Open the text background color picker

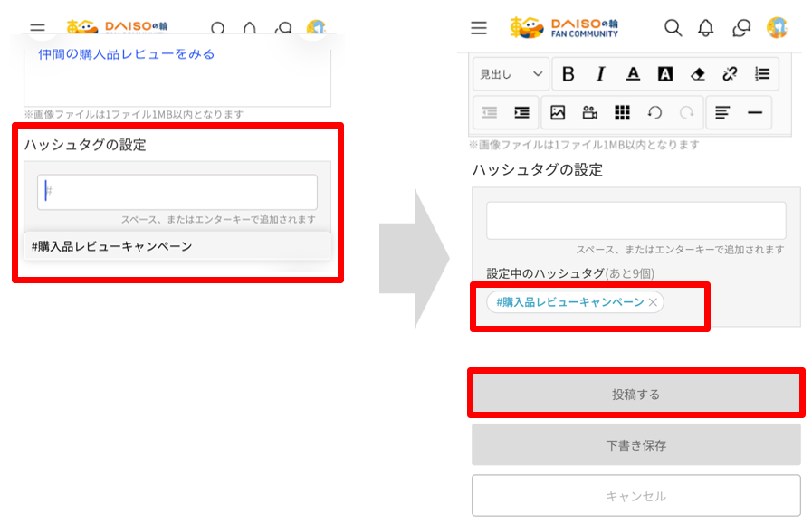pyautogui.click(x=665, y=74)
